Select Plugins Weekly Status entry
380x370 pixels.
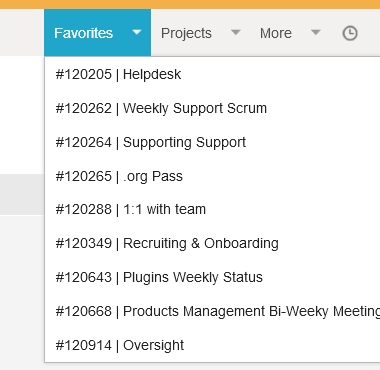pos(212,277)
